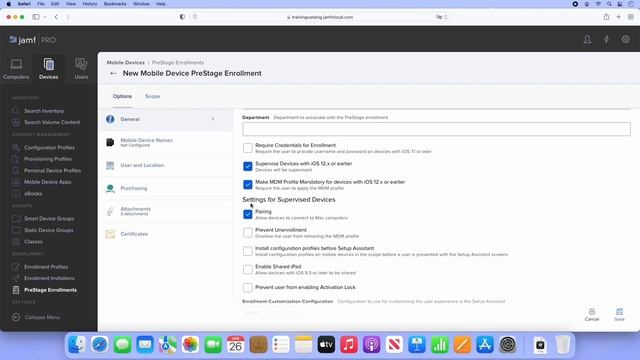The height and width of the screenshot is (360, 640).
Task: Open Photos in the dock
Action: coord(190,345)
